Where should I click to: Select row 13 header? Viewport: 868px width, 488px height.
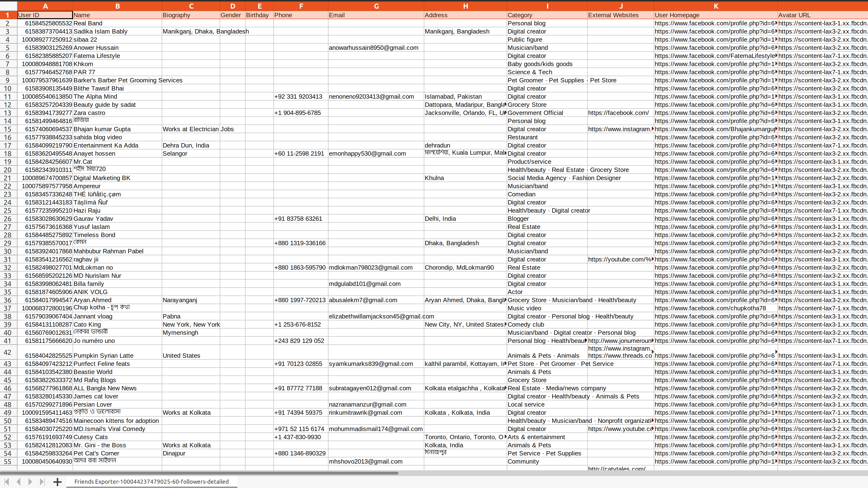coord(8,113)
